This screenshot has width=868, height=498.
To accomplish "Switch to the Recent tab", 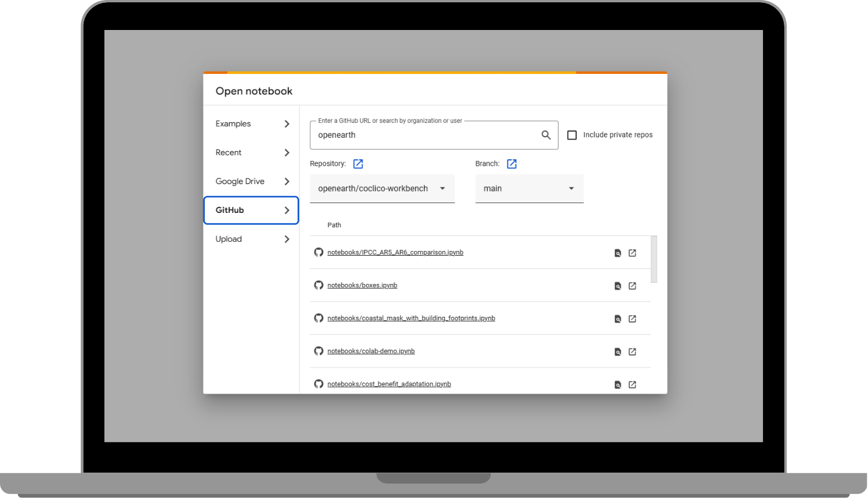I will tap(251, 152).
